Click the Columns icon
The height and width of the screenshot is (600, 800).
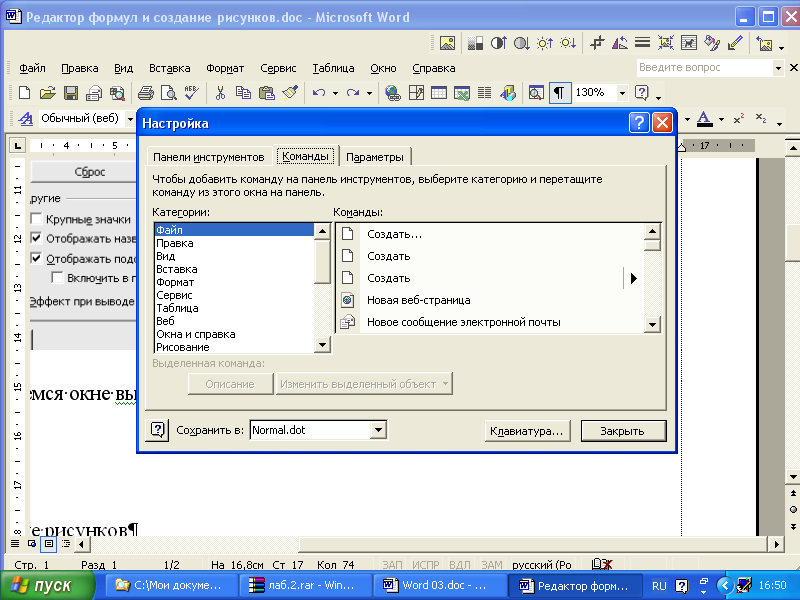tap(485, 93)
